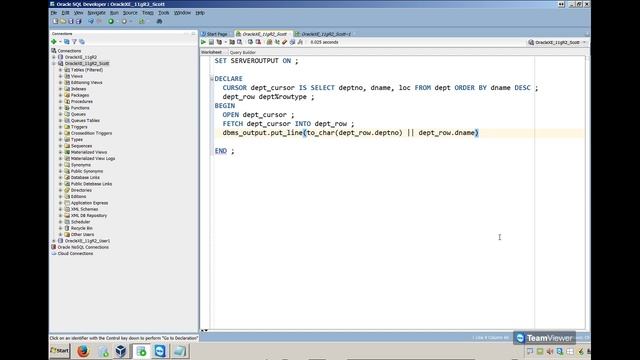The image size is (640, 360).
Task: Expand the Procedures node
Action: click(x=60, y=102)
